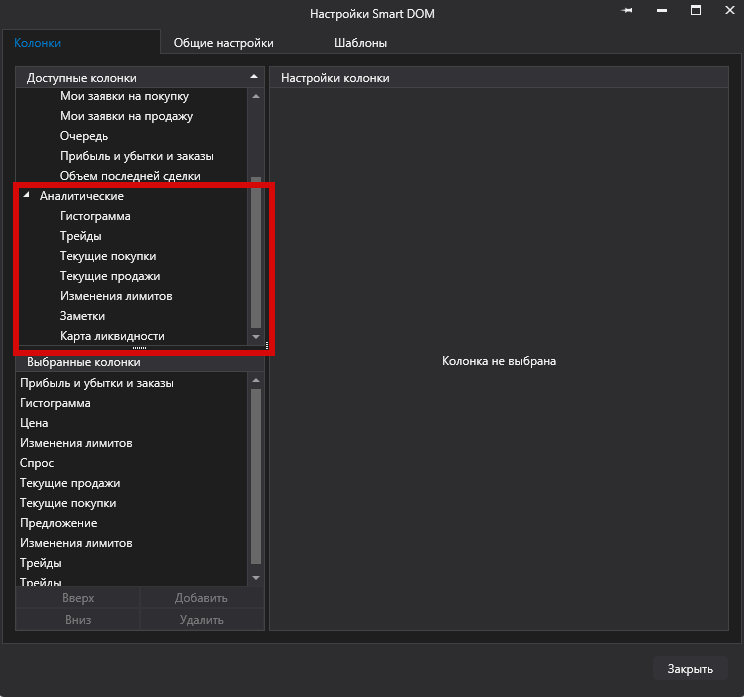Viewport: 744px width, 697px height.
Task: Click the Закрыть button
Action: (x=690, y=669)
